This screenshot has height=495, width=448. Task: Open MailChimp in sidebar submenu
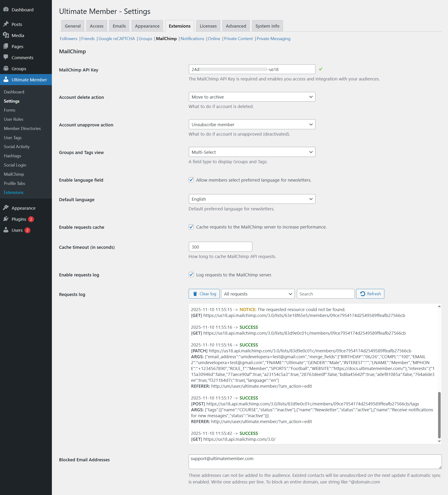(14, 174)
